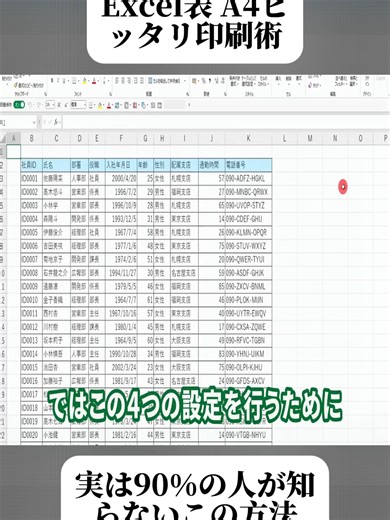The width and height of the screenshot is (390, 520).
Task: Click the Insert cells button
Action: pyautogui.click(x=278, y=81)
